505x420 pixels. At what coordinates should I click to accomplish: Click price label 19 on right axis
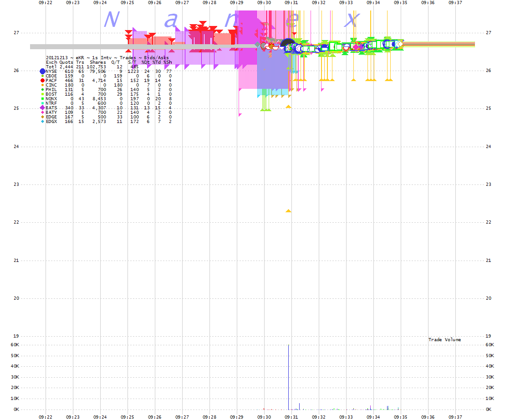coord(488,336)
